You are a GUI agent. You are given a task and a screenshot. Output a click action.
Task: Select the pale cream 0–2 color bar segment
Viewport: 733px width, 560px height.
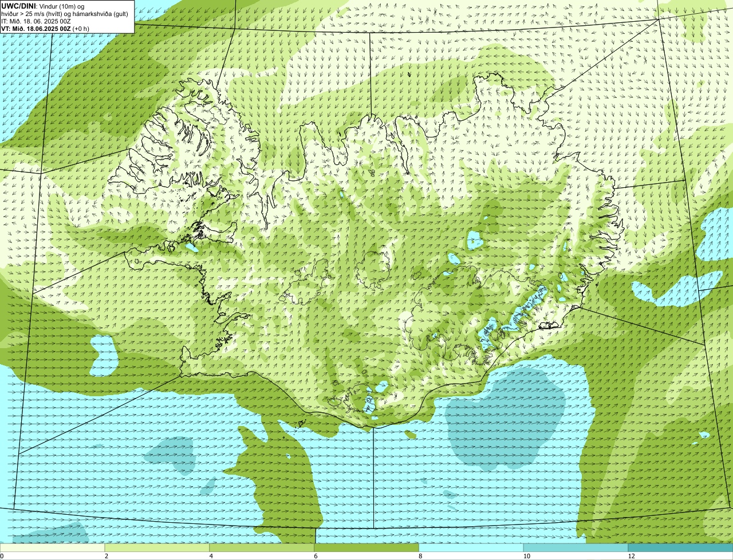(x=52, y=548)
